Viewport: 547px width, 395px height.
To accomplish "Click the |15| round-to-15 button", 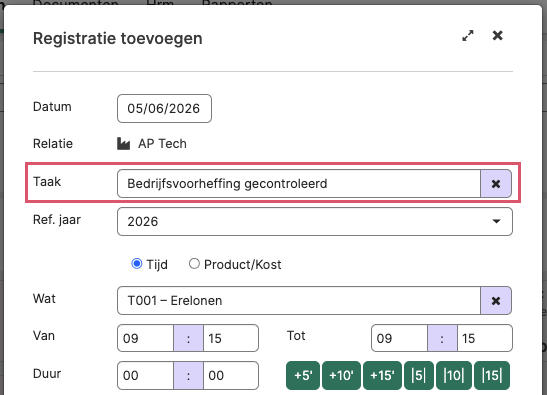I will click(492, 375).
